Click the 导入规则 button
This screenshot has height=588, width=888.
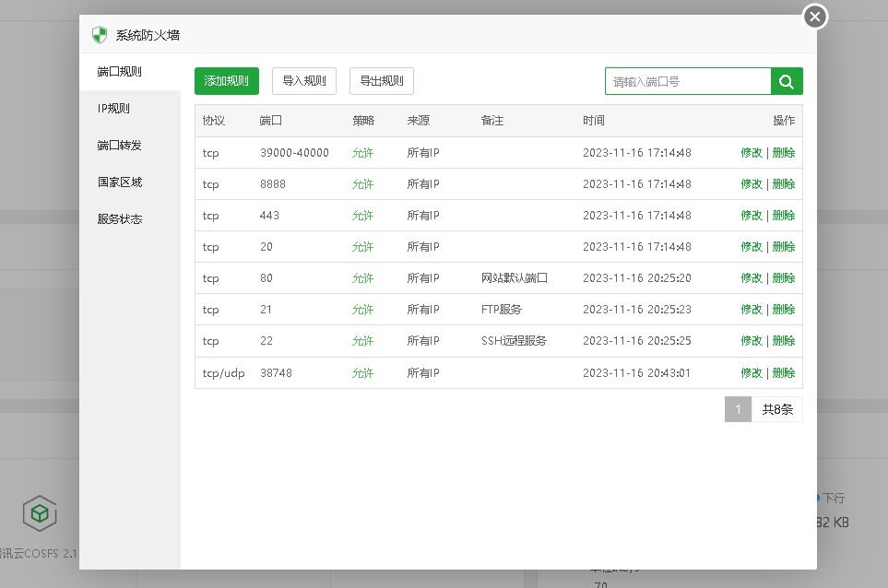tap(304, 81)
